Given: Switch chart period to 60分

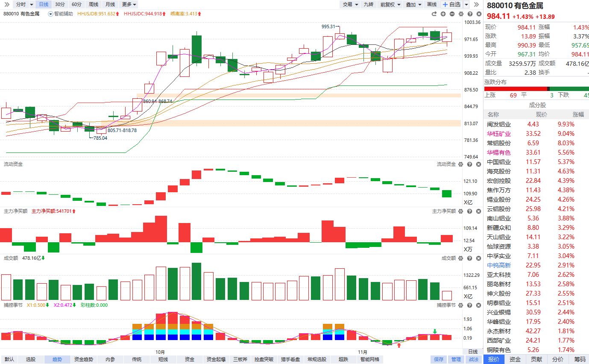Looking at the screenshot, I should [76, 4].
